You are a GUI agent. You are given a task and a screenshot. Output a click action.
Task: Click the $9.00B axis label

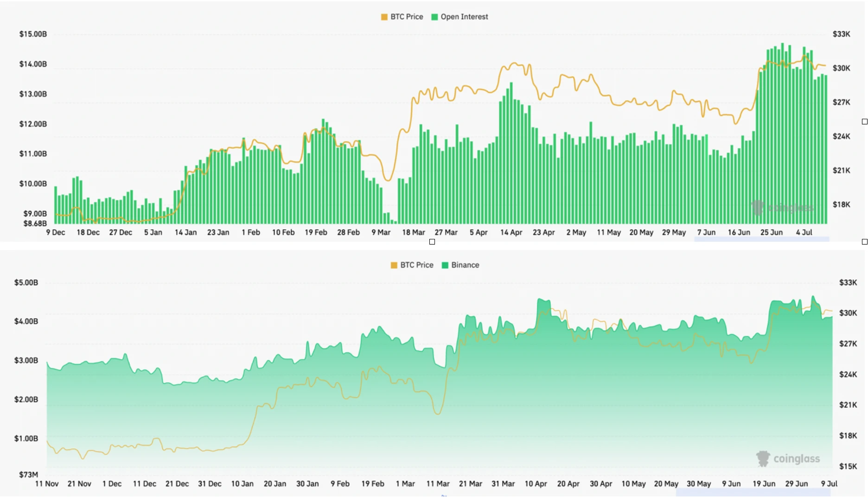pos(35,213)
